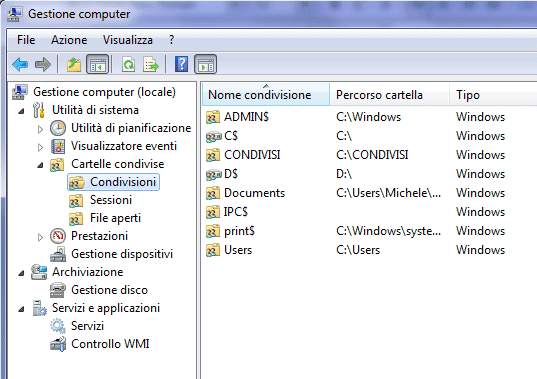Screen dimensions: 537x379
Task: Click the Gestione disco drive icon
Action: click(x=58, y=290)
